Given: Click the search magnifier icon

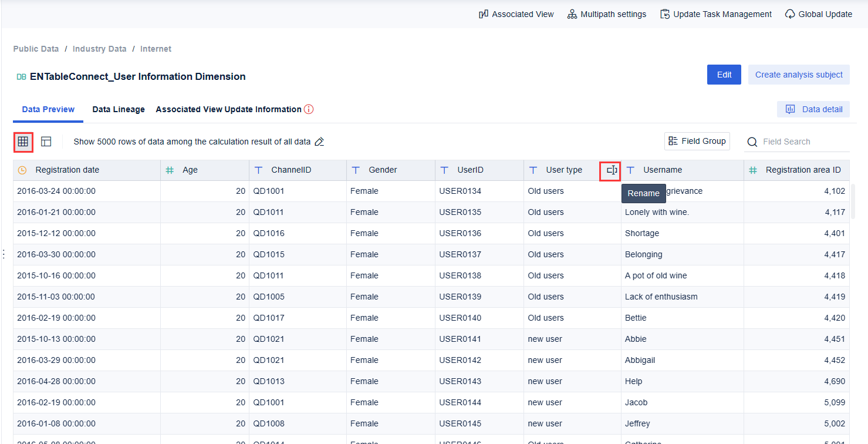Looking at the screenshot, I should tap(752, 142).
